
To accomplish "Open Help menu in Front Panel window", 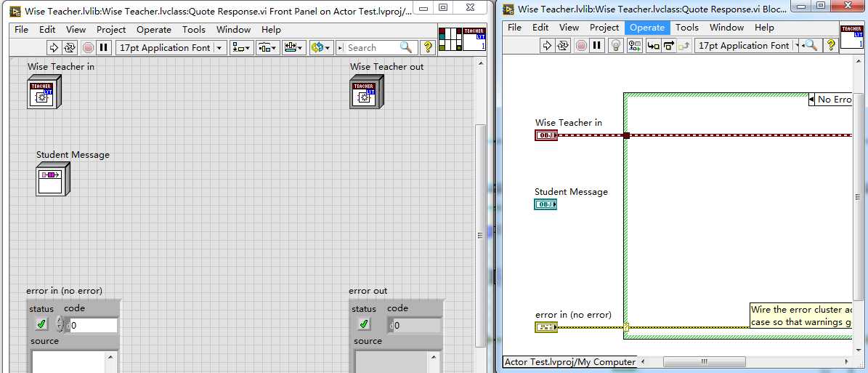I will click(271, 29).
